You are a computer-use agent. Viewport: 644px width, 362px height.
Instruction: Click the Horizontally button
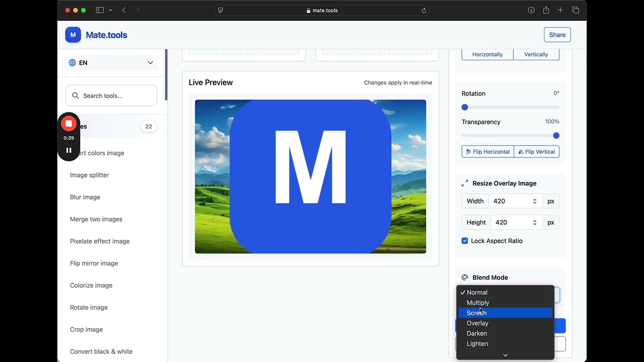487,54
